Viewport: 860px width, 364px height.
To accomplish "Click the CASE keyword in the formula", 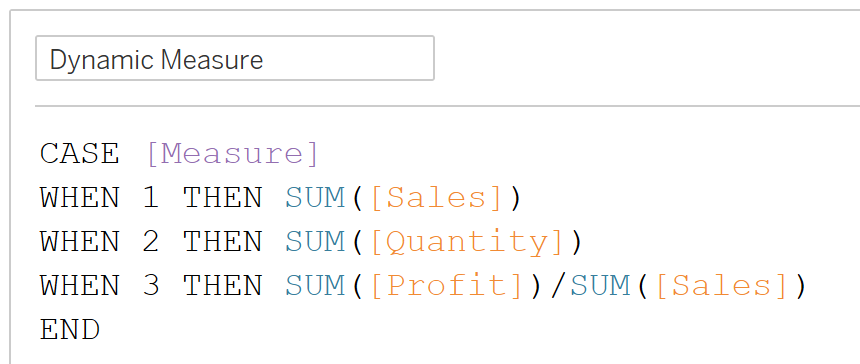I will click(80, 153).
